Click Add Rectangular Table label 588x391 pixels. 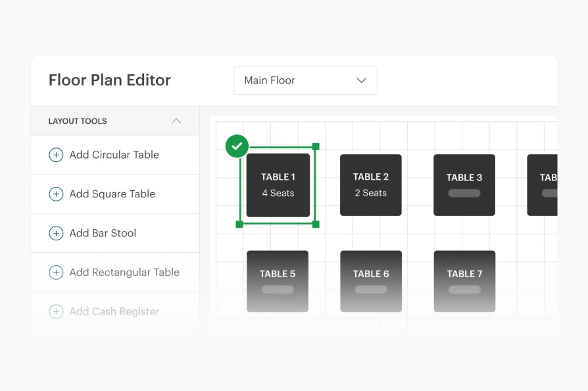[124, 272]
